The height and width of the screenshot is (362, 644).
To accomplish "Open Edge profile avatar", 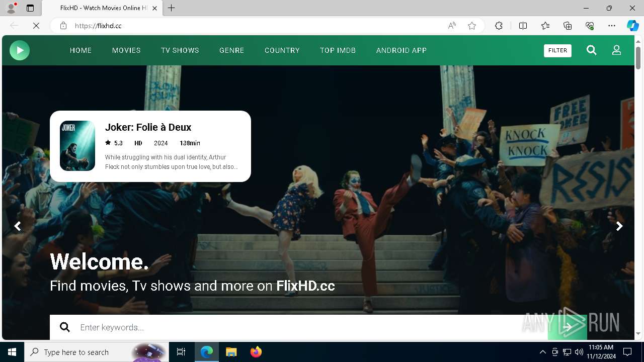I will 11,8.
